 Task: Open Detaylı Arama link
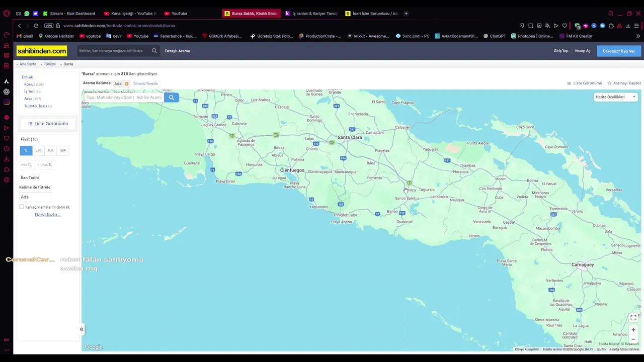point(177,51)
